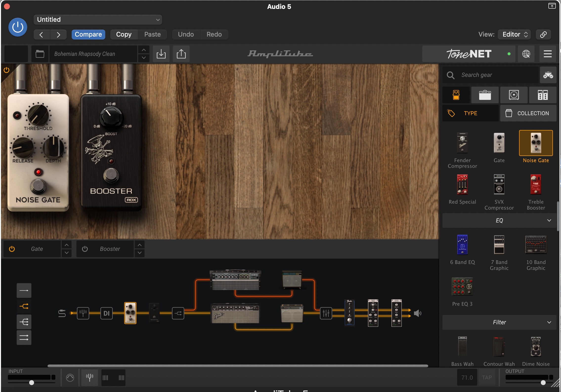Select the Bohemian Rhapsody Clean preset name
The width and height of the screenshot is (561, 392).
93,54
